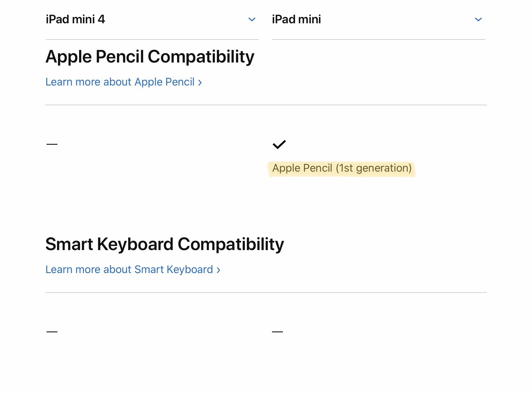This screenshot has width=532, height=393.
Task: Expand the iPad mini model dropdown chevron
Action: point(478,19)
